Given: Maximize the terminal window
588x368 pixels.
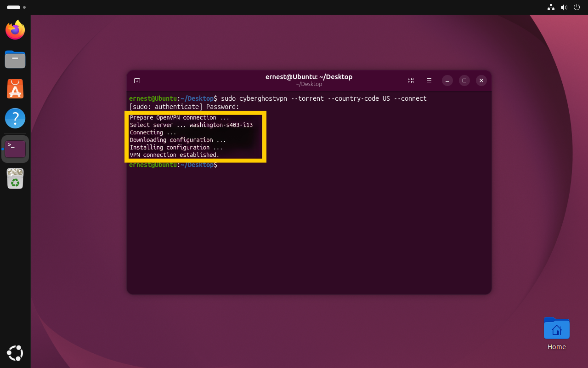Looking at the screenshot, I should pyautogui.click(x=464, y=80).
